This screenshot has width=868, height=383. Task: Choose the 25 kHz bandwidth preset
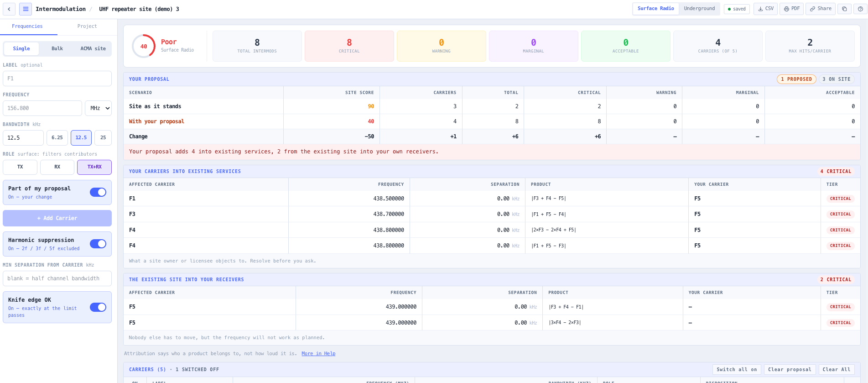coord(103,138)
